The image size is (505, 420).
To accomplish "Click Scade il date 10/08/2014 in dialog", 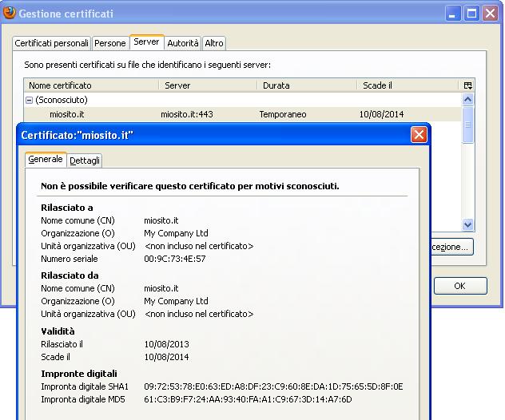I will pyautogui.click(x=166, y=357).
